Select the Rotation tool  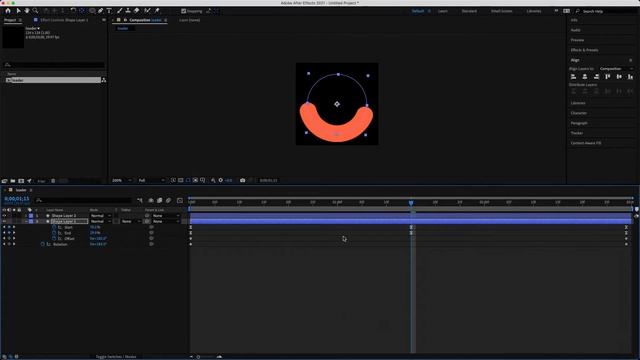click(73, 11)
